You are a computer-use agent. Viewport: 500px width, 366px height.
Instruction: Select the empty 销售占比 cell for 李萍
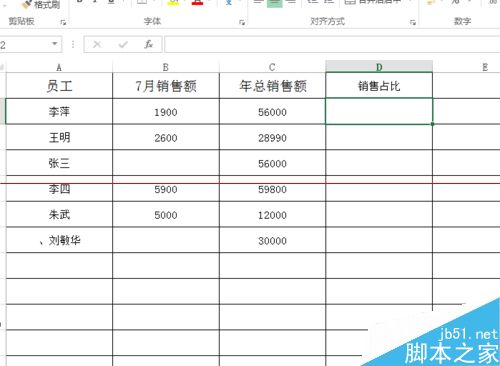coord(379,112)
